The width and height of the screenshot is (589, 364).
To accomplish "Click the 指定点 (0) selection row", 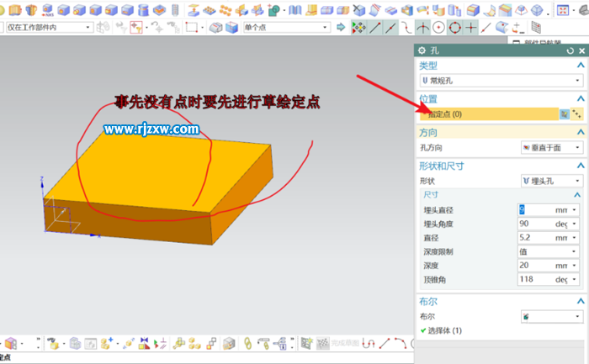I will click(x=489, y=114).
